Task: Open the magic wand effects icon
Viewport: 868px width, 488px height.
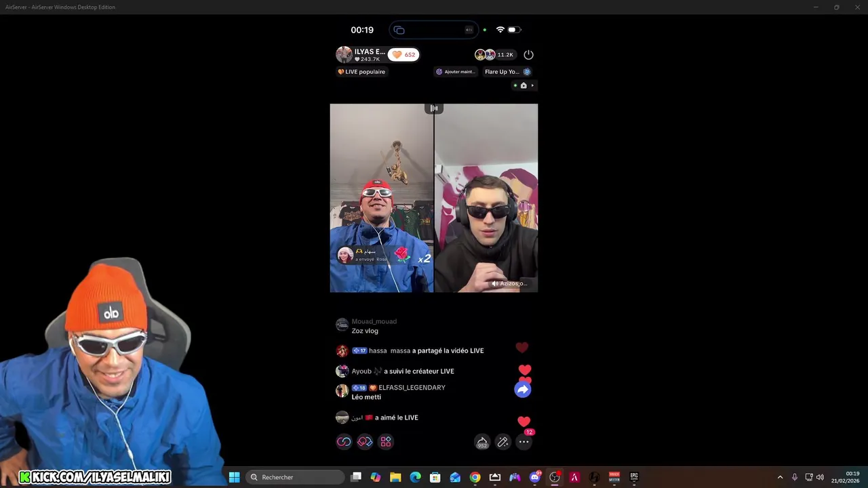Action: coord(502,442)
